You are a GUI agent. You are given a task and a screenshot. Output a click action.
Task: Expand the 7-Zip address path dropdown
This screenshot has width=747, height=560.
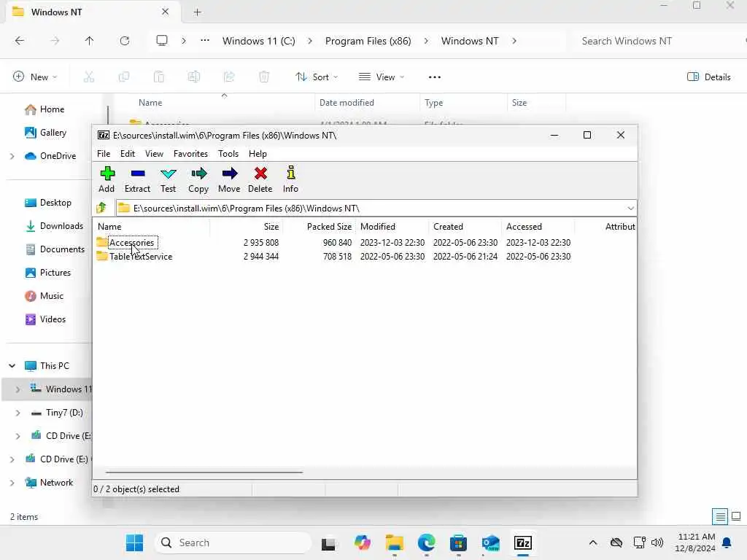[x=630, y=208]
